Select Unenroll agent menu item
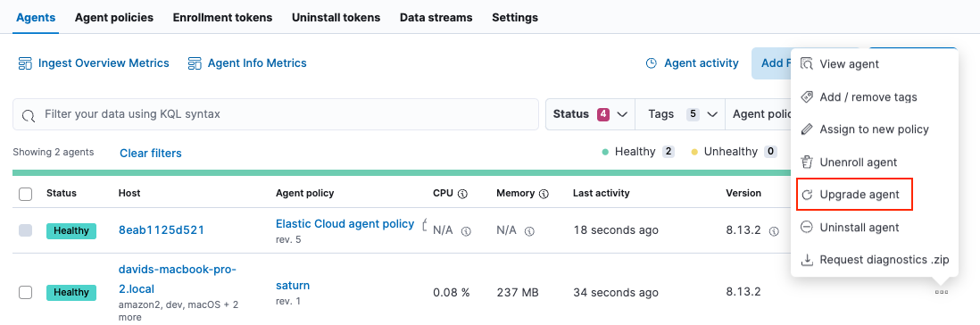980x325 pixels. coord(874,162)
